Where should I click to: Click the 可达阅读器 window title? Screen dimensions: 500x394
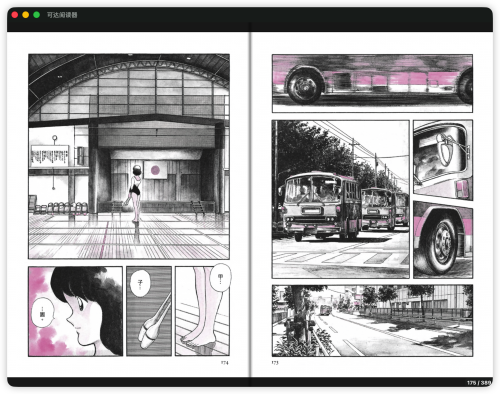[x=62, y=15]
